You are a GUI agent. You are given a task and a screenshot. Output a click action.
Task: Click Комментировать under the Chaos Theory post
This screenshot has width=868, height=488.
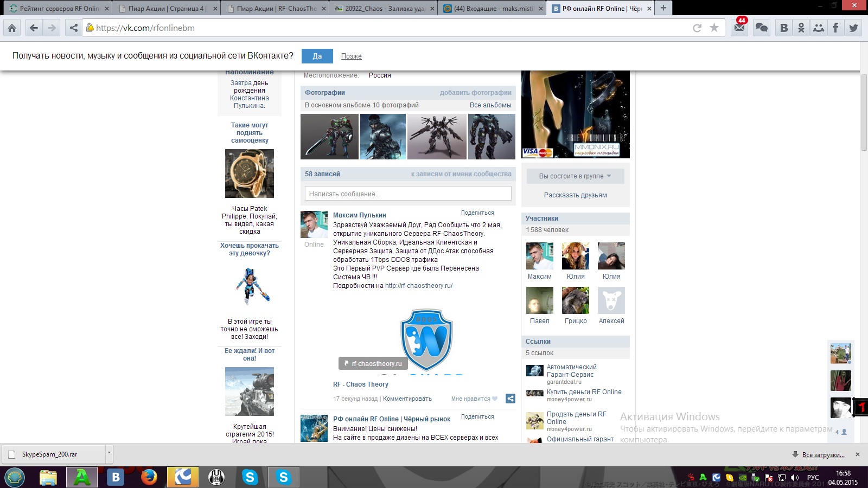point(407,399)
